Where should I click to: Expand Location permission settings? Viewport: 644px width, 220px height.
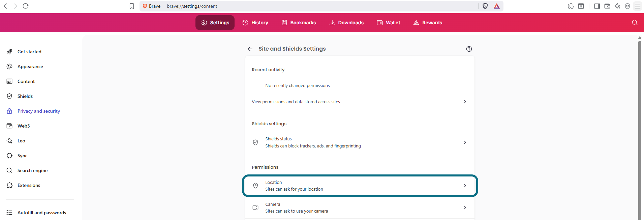pos(360,186)
